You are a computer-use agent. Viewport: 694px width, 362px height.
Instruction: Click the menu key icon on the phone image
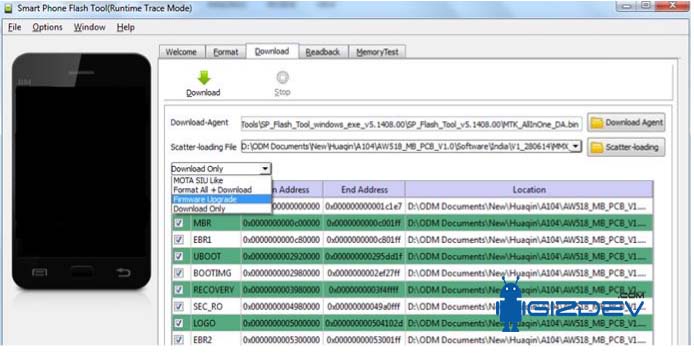pos(39,272)
